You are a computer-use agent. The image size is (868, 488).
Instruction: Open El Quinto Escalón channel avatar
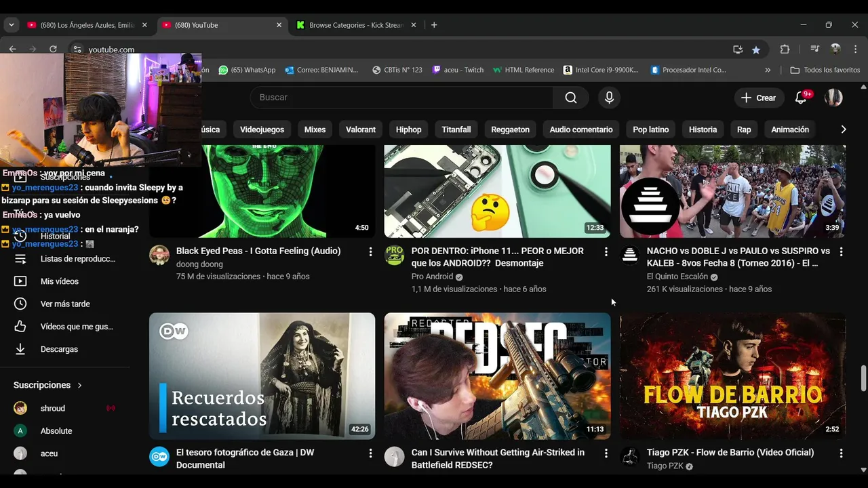pos(630,255)
